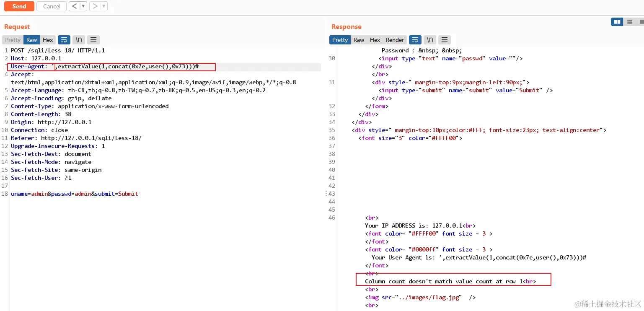Switch Response panel to Hex view
The height and width of the screenshot is (311, 644).
click(375, 40)
